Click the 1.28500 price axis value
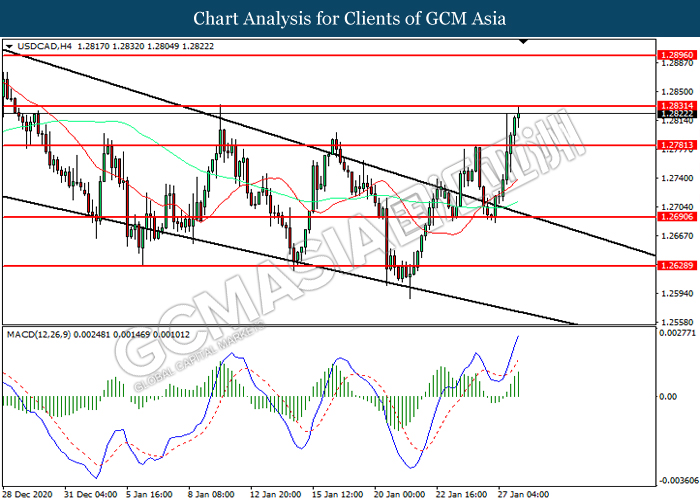The height and width of the screenshot is (500, 700). tap(677, 92)
